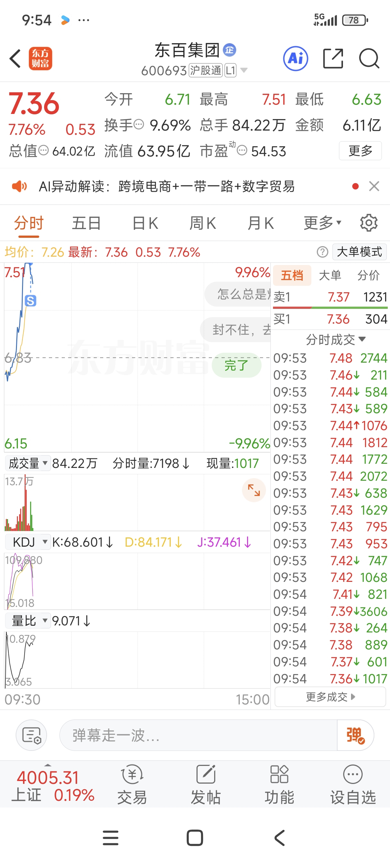Close the AI异动解读 banner
The height and width of the screenshot is (868, 390).
coord(374,186)
